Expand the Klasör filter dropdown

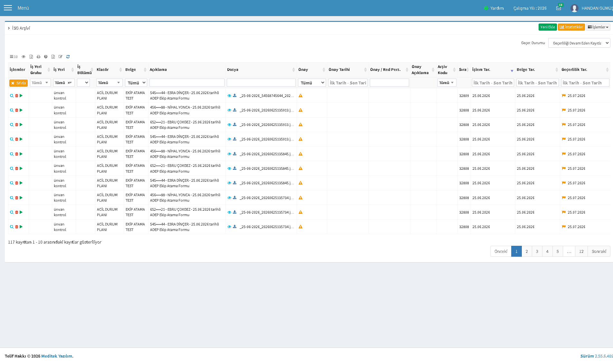click(109, 83)
